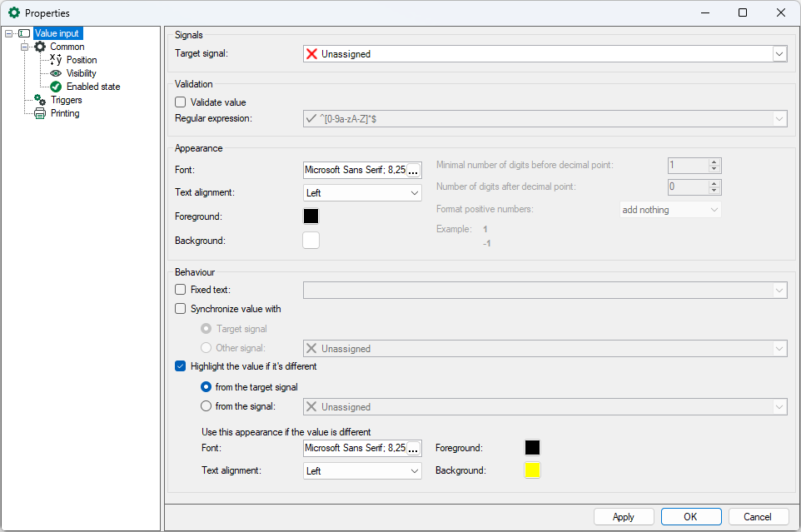This screenshot has width=801, height=532.
Task: Open the Printing page
Action: tap(65, 113)
